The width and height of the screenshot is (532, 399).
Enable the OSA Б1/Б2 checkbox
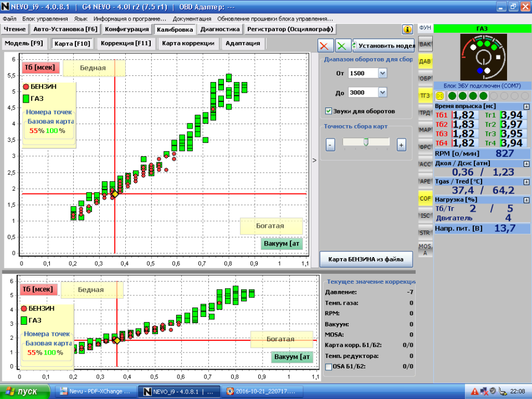(329, 366)
